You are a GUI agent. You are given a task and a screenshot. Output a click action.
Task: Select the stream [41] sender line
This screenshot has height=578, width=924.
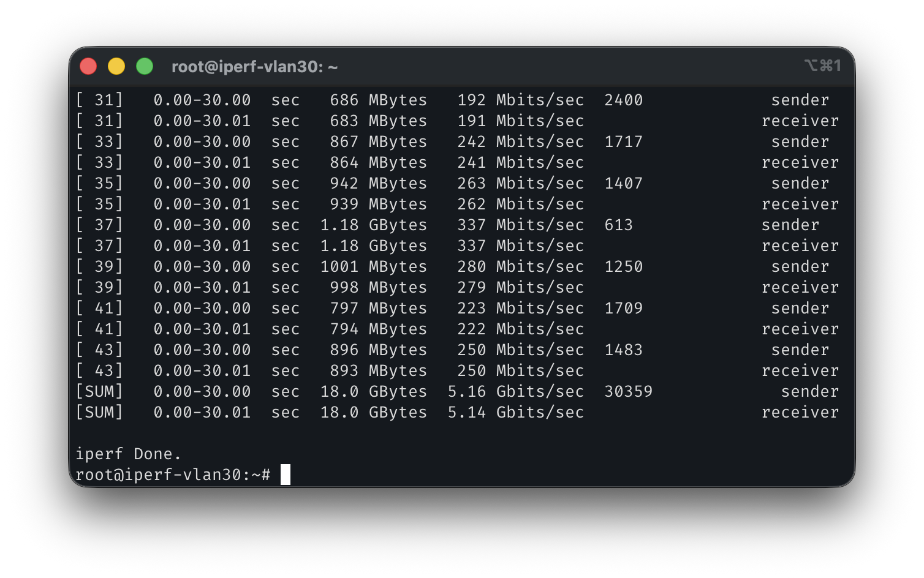click(x=368, y=308)
